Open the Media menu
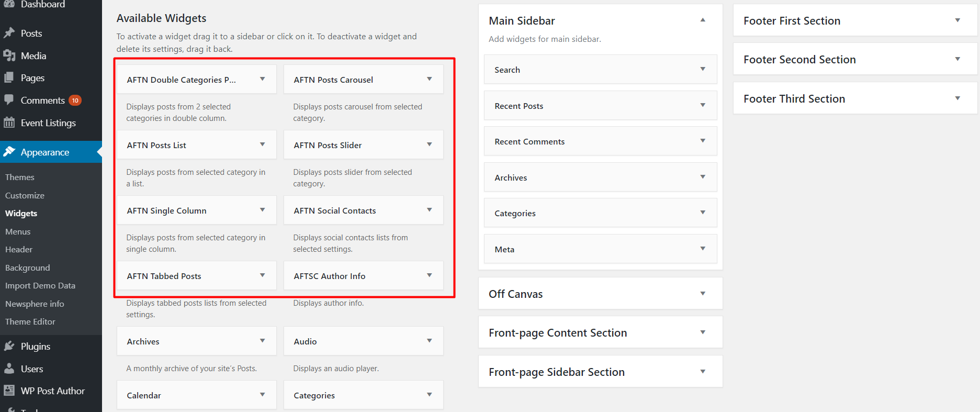 [33, 55]
